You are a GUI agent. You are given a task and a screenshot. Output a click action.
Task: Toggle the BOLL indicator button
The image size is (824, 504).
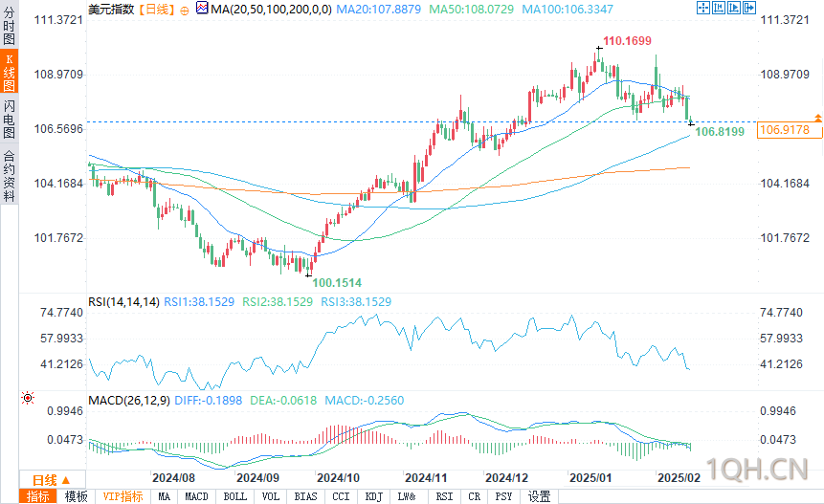[234, 496]
